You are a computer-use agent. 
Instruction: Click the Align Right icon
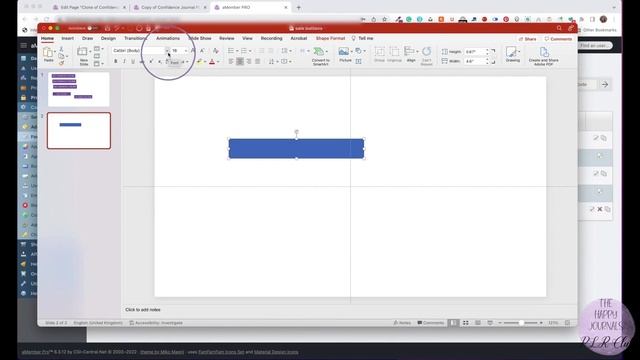249,62
